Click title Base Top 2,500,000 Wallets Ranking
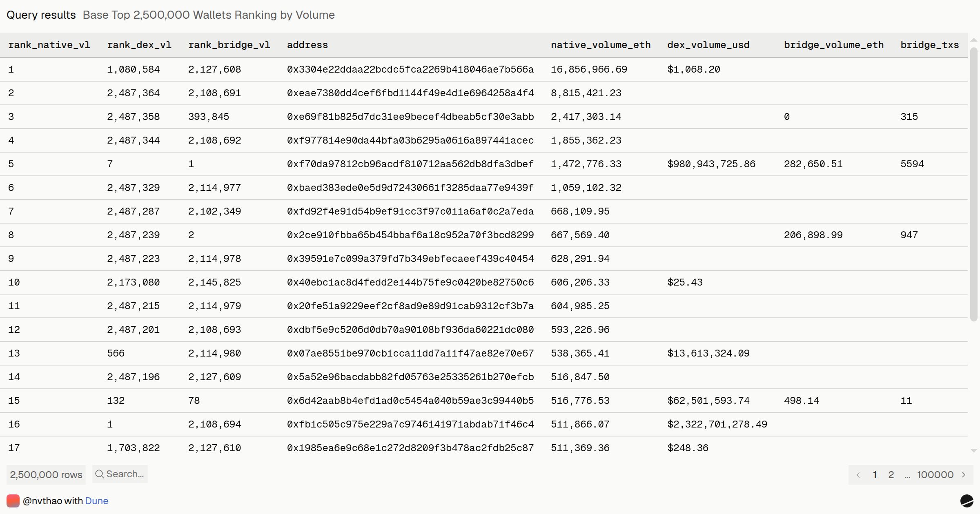980x514 pixels. click(x=209, y=15)
